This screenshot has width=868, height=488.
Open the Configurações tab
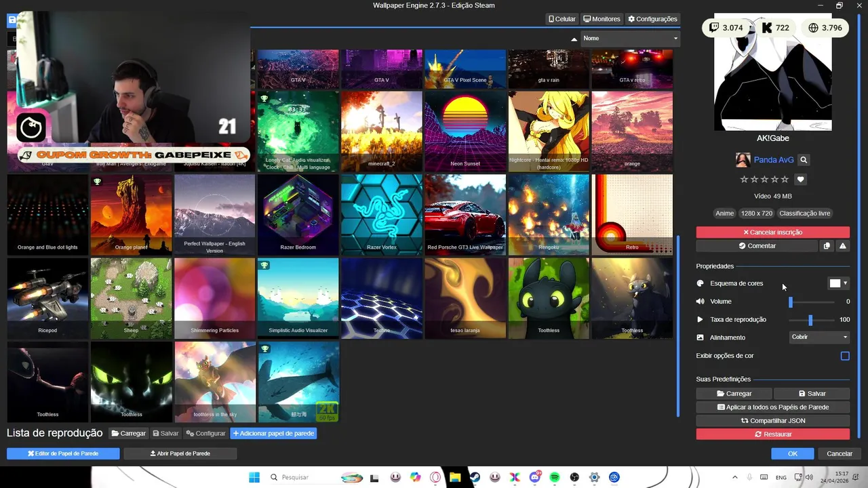click(652, 19)
